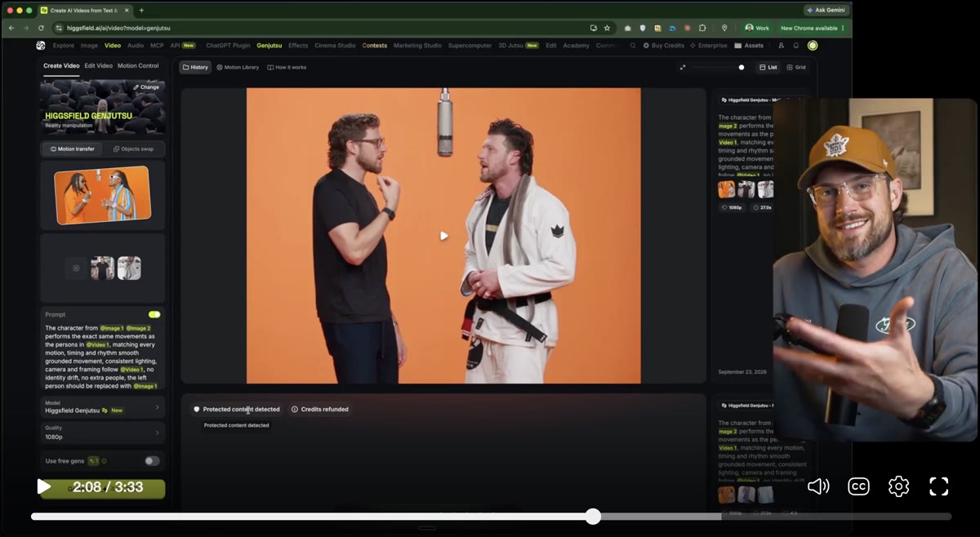Open player settings gear icon
Viewport: 980px width, 537px height.
898,486
